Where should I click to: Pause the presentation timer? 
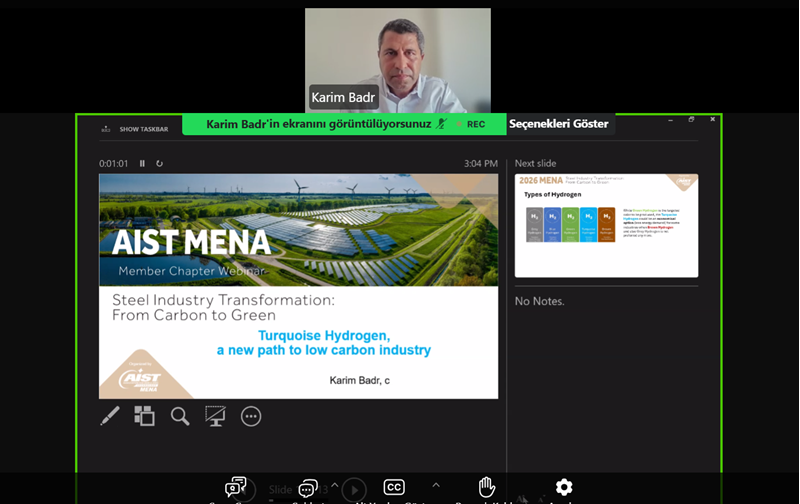click(142, 163)
